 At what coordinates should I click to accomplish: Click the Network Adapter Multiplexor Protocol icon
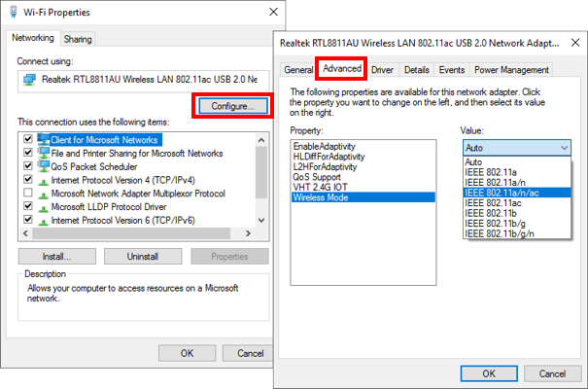pyautogui.click(x=44, y=194)
